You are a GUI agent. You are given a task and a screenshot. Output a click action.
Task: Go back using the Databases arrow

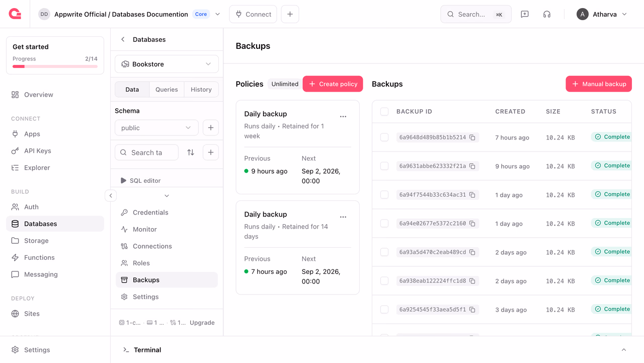point(123,39)
